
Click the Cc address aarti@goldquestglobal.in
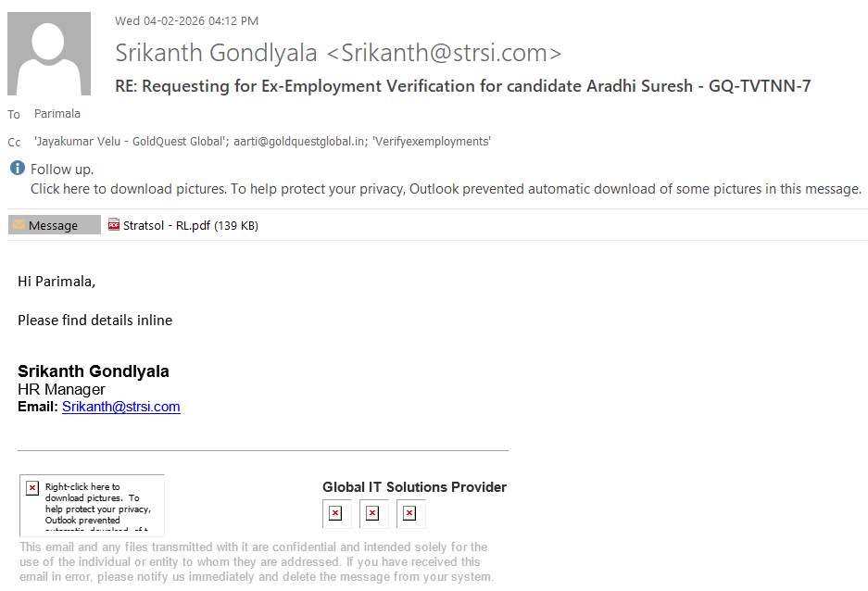point(309,142)
